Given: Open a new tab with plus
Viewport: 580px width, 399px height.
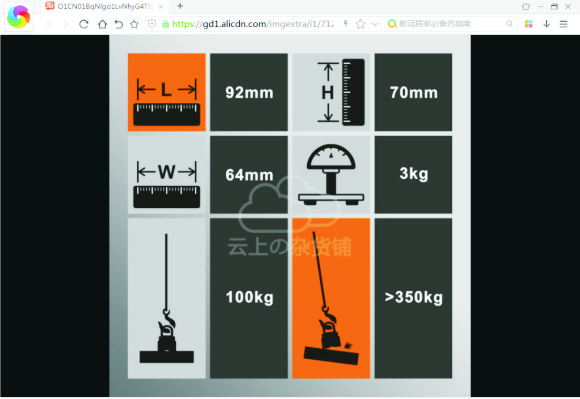Looking at the screenshot, I should tap(180, 6).
